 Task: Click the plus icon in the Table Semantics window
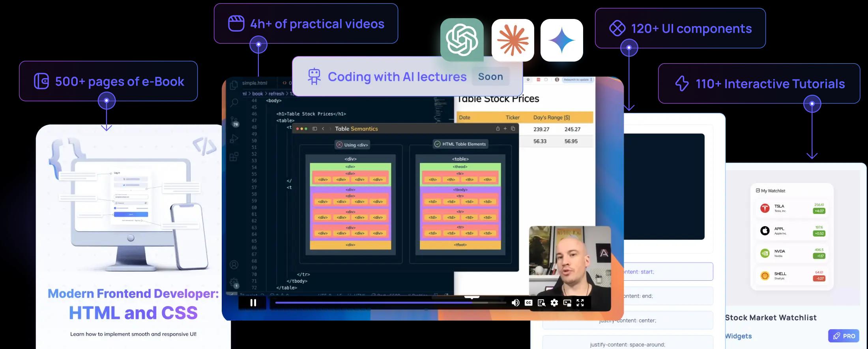[505, 128]
